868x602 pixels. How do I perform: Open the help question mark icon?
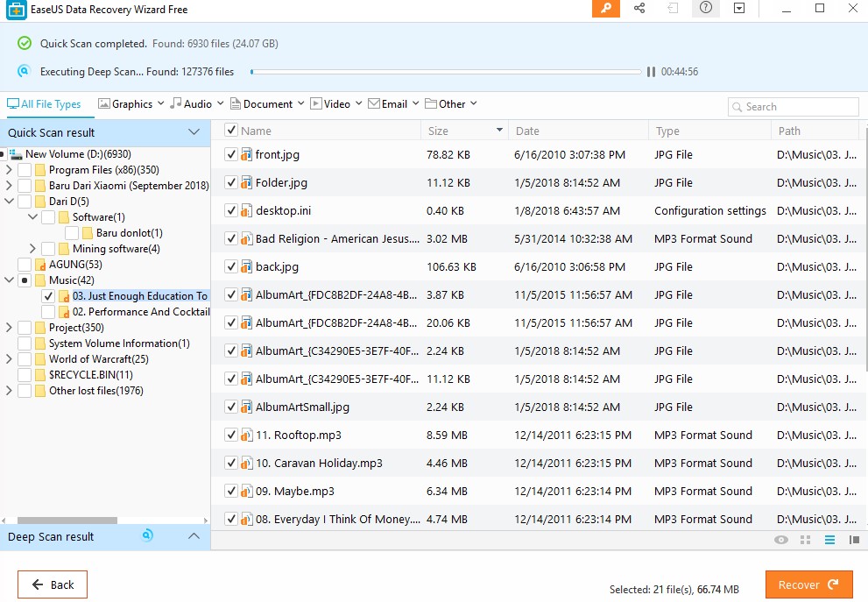click(706, 8)
